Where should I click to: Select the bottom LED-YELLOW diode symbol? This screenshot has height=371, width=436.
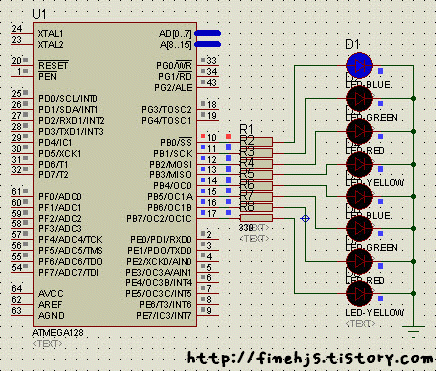coord(359,294)
